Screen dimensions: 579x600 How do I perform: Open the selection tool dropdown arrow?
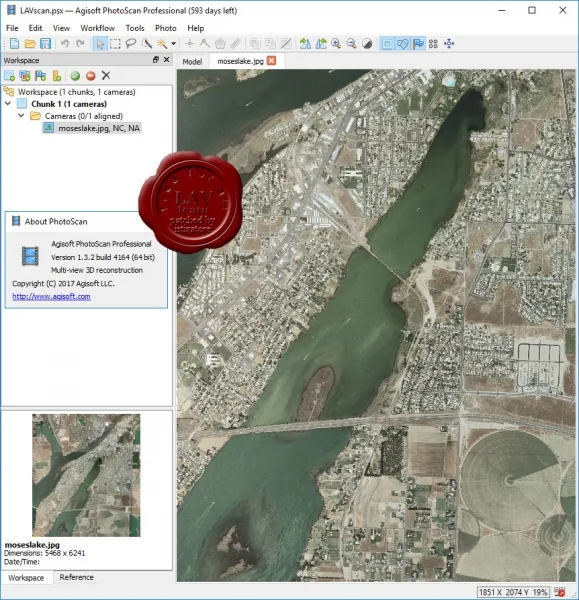tap(173, 44)
